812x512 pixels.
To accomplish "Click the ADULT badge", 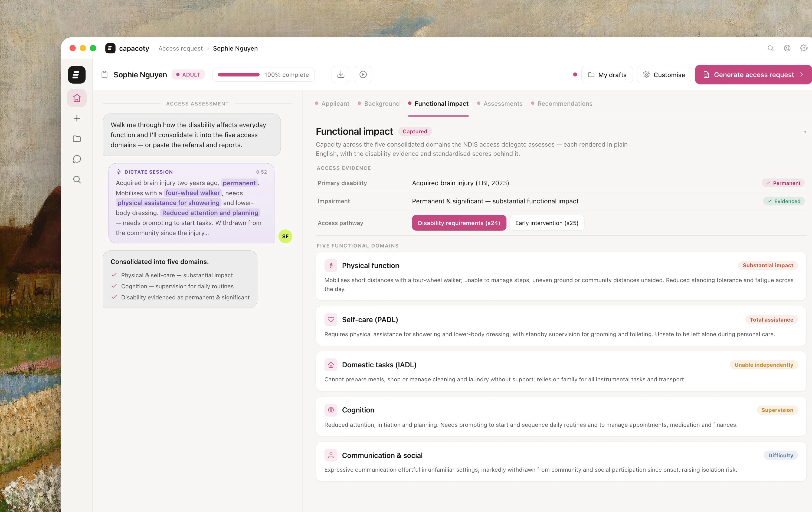I will coord(188,74).
